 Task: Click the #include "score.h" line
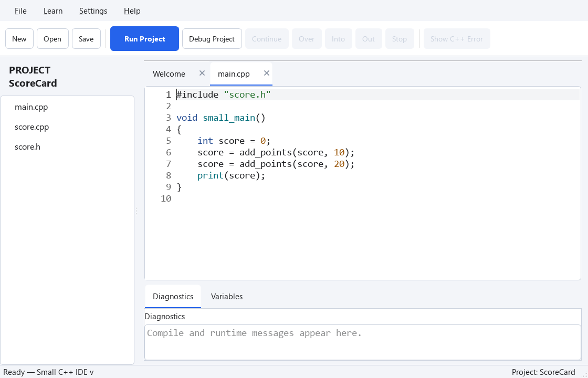click(224, 94)
